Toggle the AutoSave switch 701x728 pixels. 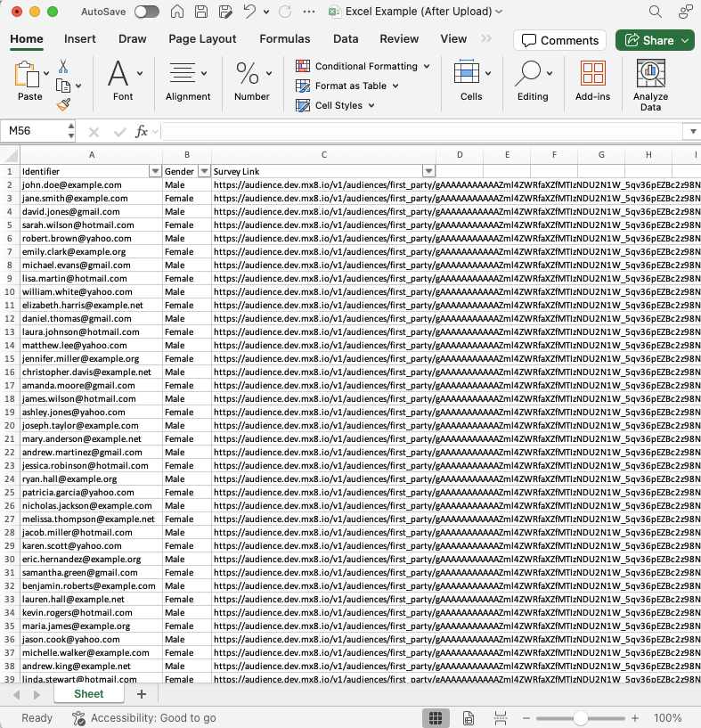(x=146, y=12)
